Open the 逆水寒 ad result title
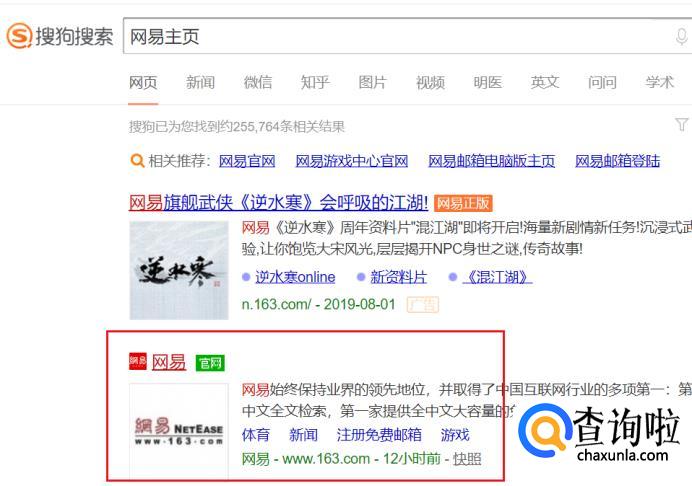The height and width of the screenshot is (486, 692). (x=278, y=203)
